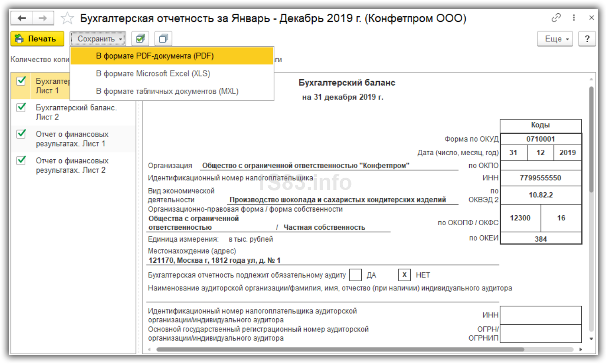Select the ОКЕИ cell 384
Screen dimensions: 607x364
point(541,239)
